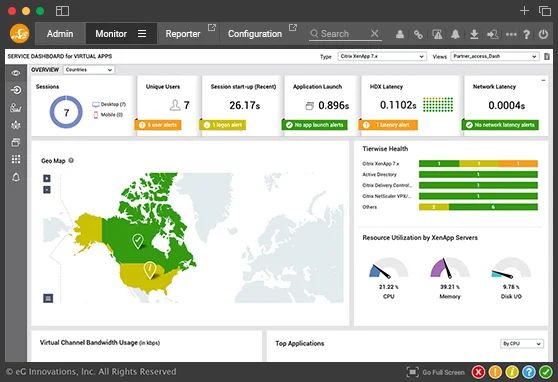Click the No network latency alerts badge
The height and width of the screenshot is (382, 558).
[x=501, y=125]
